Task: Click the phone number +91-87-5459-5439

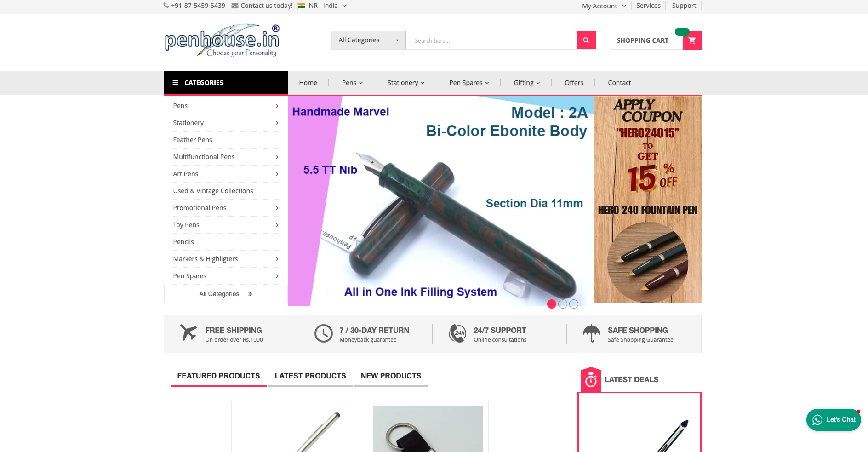Action: point(198,6)
